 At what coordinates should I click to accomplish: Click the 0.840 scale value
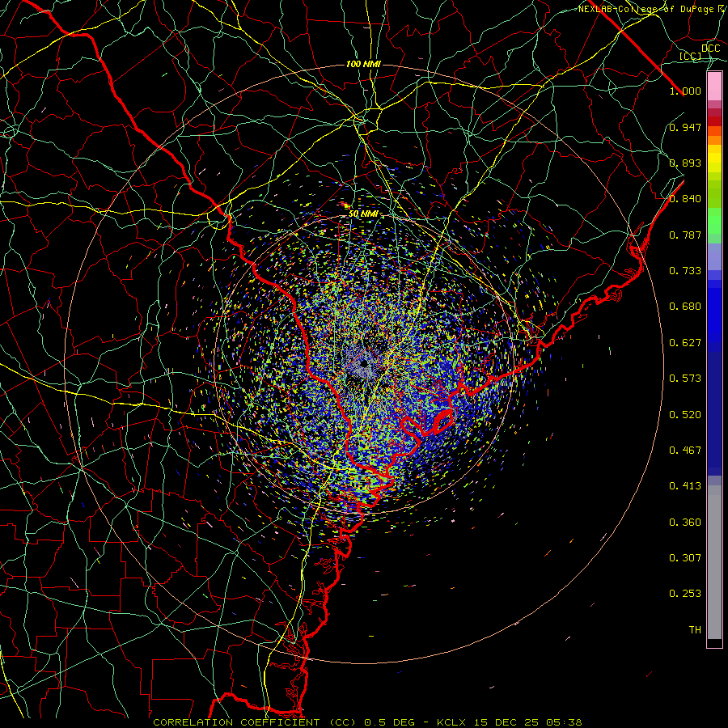coord(685,199)
